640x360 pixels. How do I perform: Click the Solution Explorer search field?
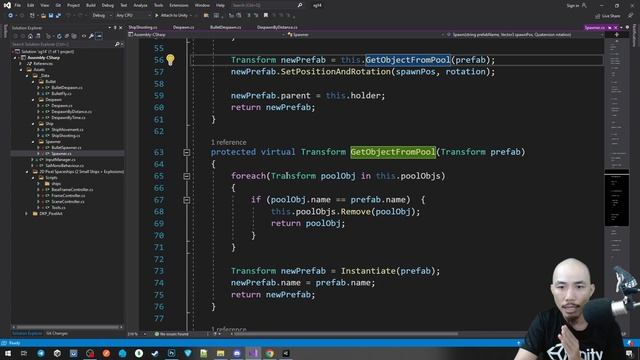pyautogui.click(x=66, y=44)
